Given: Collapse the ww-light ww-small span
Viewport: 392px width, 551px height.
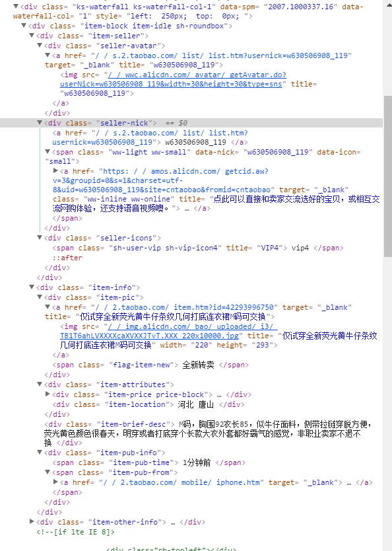Looking at the screenshot, I should click(48, 152).
